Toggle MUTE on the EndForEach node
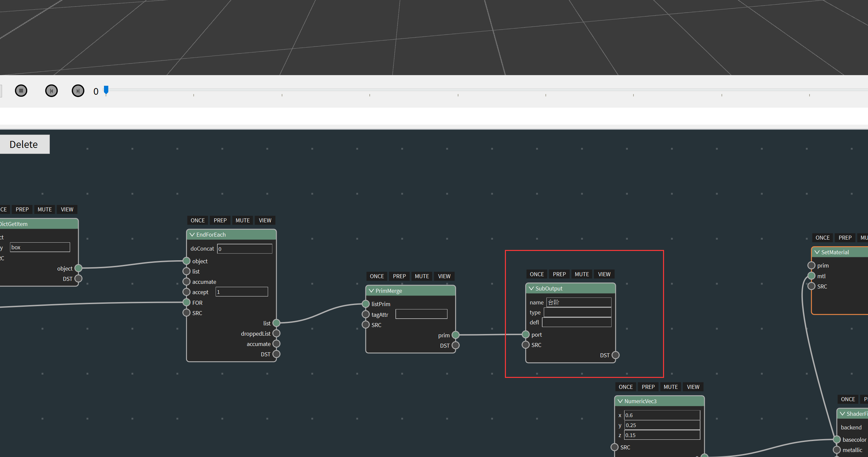 tap(242, 220)
